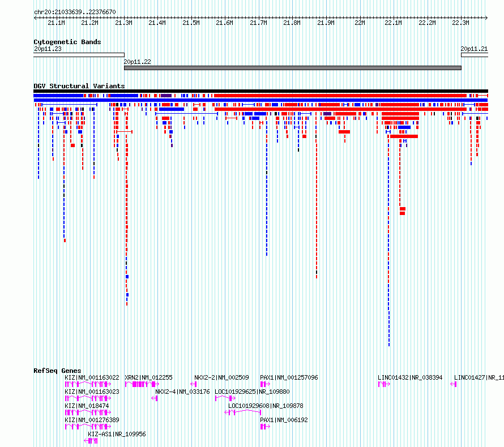
Task: Click the XRN2 gene model glyph
Action: pyautogui.click(x=142, y=384)
